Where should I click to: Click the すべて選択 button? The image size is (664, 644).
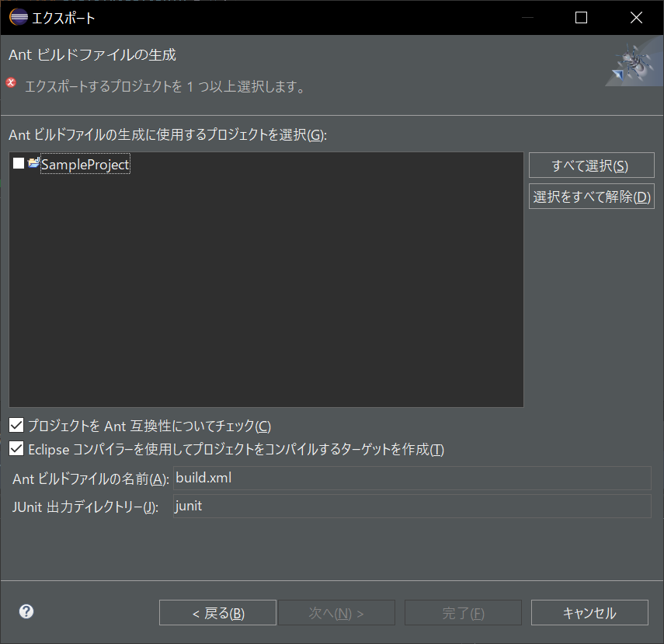coord(591,165)
